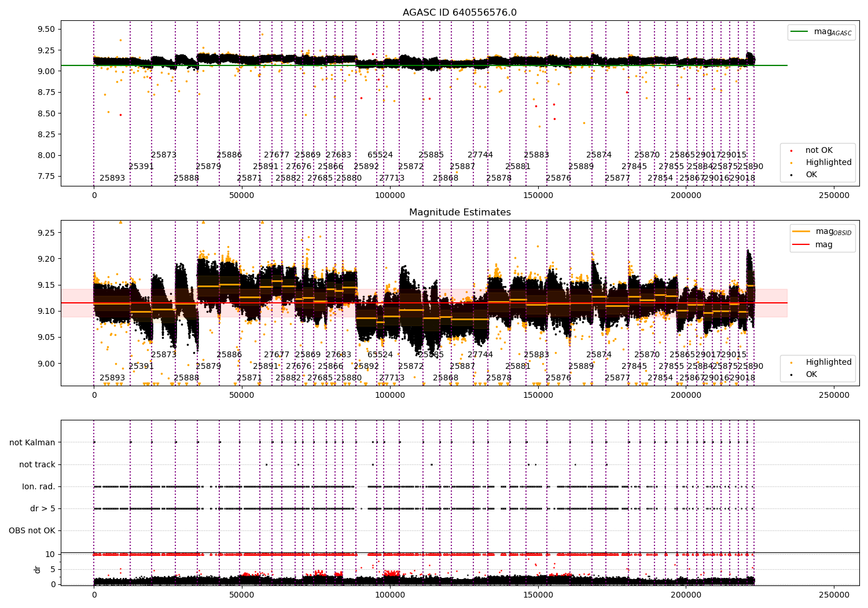The width and height of the screenshot is (868, 608).
Task: Click the 9.05 y-axis tick label
Action: pyautogui.click(x=46, y=338)
